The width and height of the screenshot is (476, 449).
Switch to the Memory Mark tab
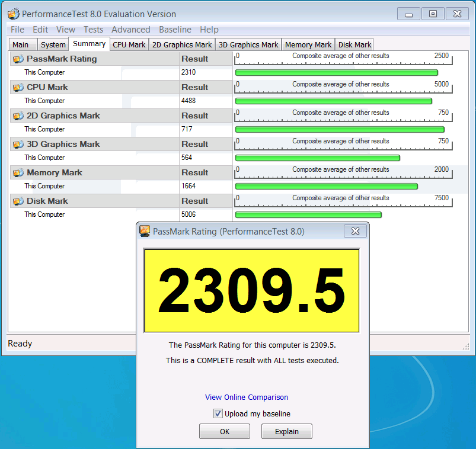308,44
